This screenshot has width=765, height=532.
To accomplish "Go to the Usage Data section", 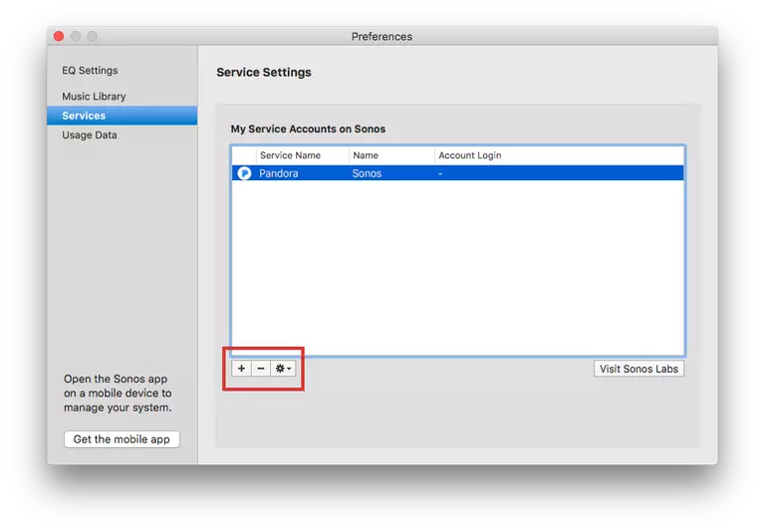I will tap(90, 135).
